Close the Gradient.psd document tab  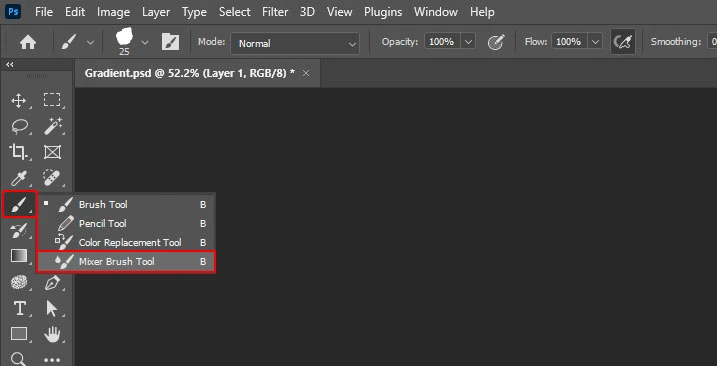[306, 73]
